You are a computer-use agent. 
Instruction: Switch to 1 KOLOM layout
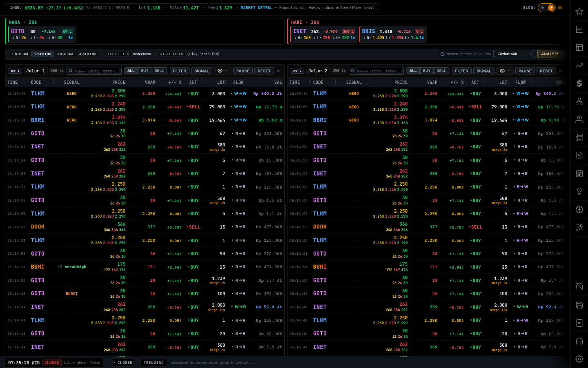pos(20,54)
